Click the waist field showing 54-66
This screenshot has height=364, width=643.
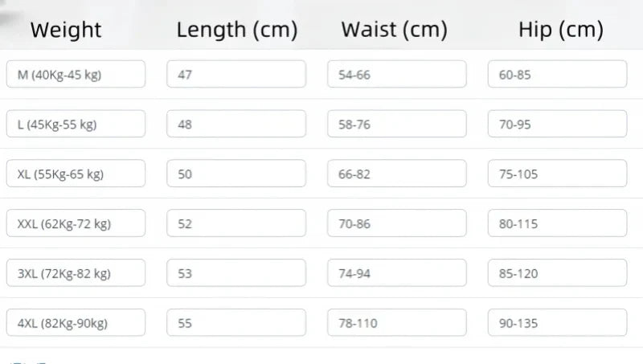pyautogui.click(x=397, y=75)
